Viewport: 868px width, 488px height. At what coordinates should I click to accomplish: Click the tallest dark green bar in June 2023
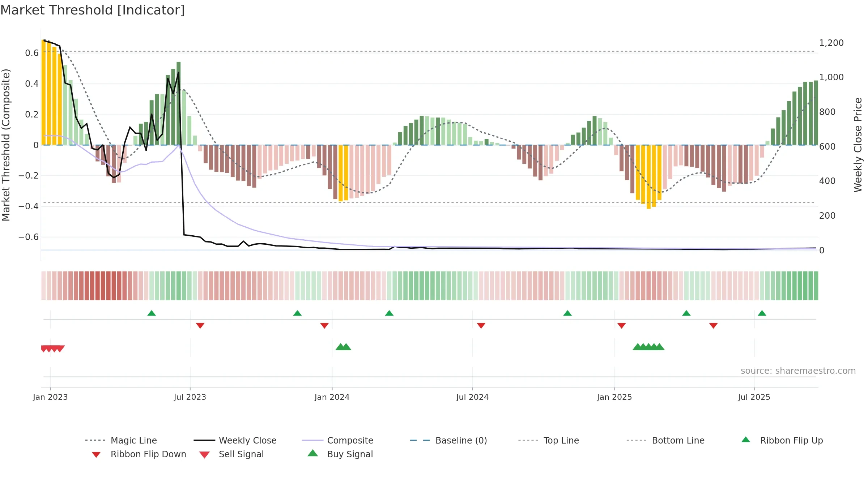(179, 103)
